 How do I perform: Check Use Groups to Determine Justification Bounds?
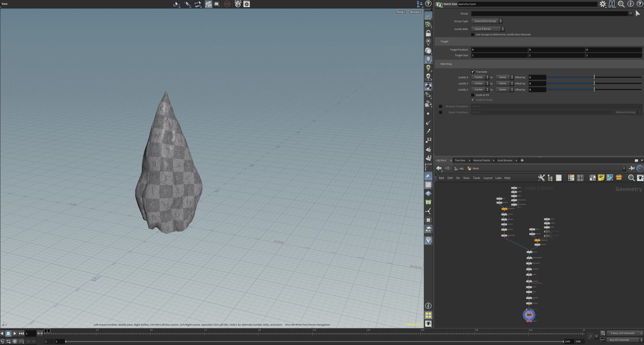pos(473,35)
